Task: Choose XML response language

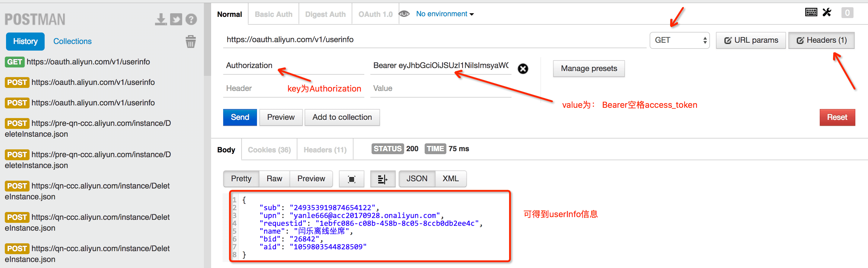Action: (x=451, y=179)
